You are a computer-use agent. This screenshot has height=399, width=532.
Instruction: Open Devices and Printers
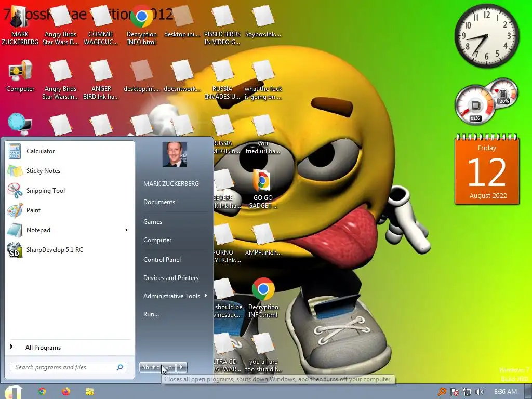170,278
